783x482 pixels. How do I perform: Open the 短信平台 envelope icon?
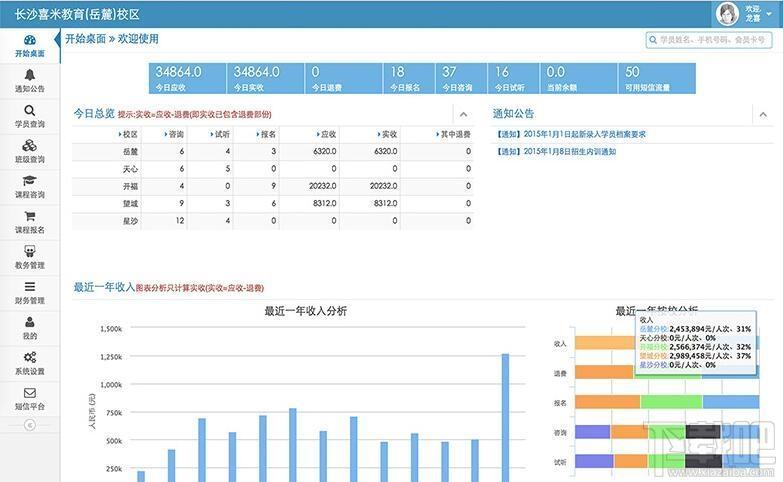tap(29, 393)
